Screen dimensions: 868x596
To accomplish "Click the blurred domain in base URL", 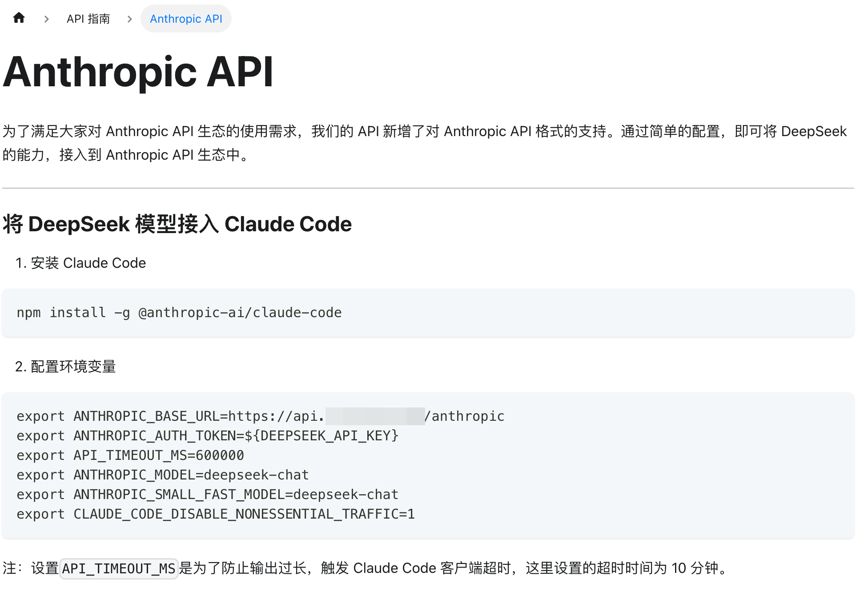I will click(375, 416).
